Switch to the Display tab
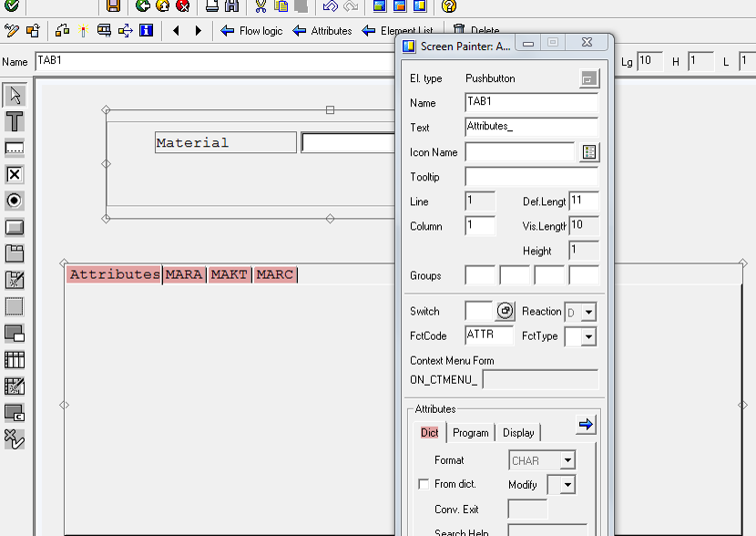The height and width of the screenshot is (536, 756). tap(517, 432)
